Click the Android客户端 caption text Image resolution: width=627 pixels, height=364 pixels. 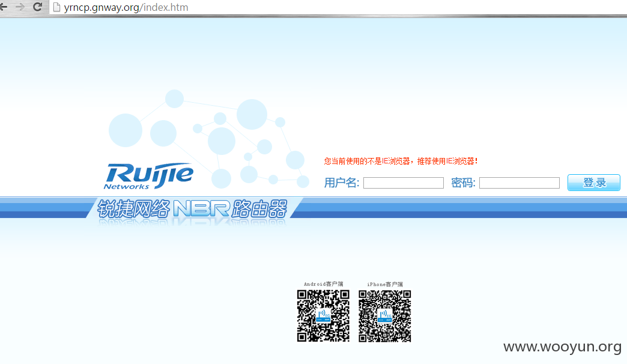323,284
